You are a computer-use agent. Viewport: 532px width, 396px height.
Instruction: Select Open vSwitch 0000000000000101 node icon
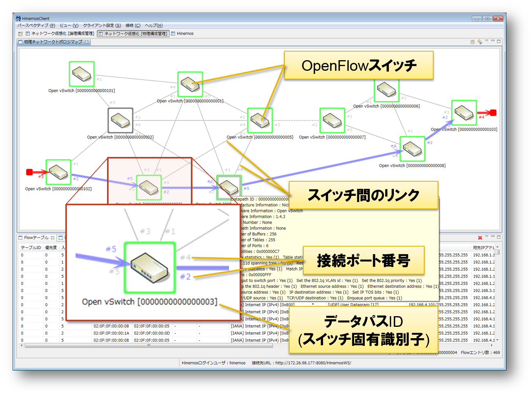81,74
